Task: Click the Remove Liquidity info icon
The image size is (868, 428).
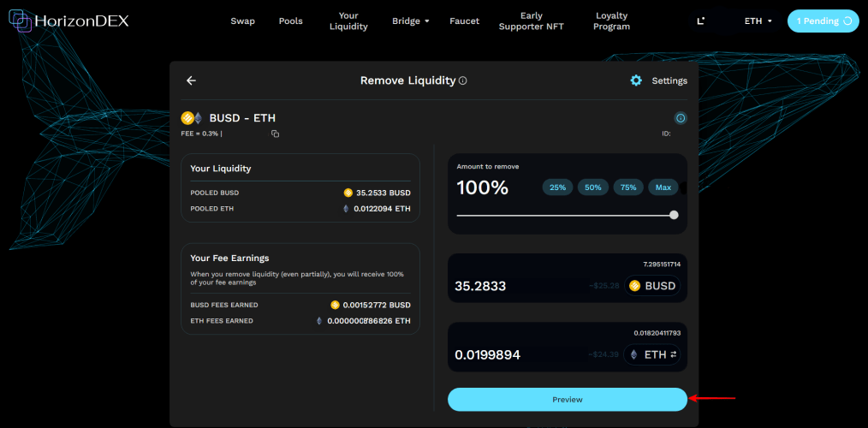Action: (463, 80)
